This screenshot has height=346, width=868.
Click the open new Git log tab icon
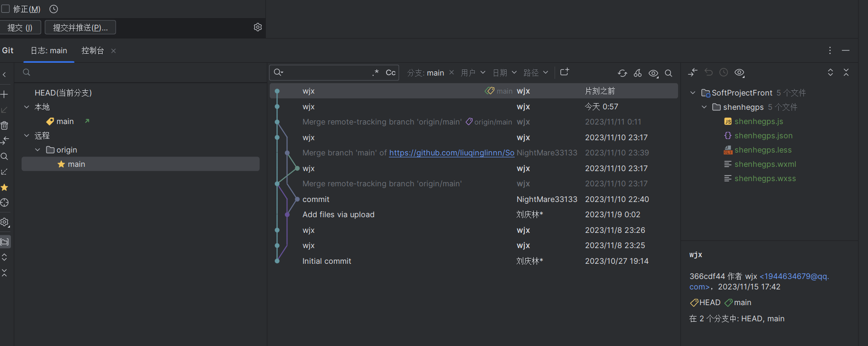tap(565, 72)
